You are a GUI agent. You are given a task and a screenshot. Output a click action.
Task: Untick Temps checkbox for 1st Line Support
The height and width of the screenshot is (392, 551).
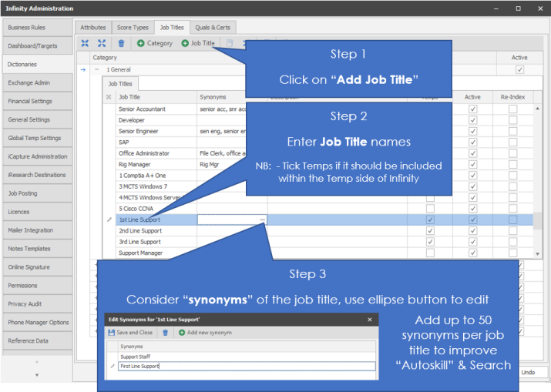pos(430,219)
